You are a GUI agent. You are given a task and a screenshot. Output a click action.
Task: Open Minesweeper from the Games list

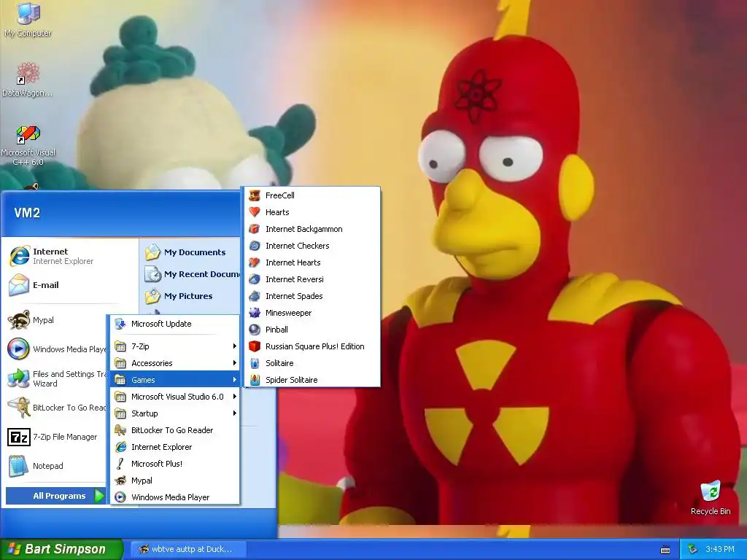[311, 313]
